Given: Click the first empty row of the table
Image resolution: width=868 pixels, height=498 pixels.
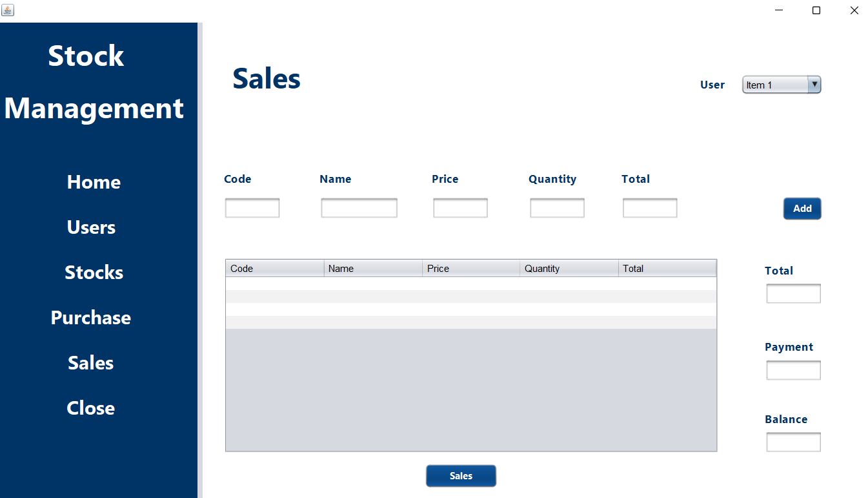Looking at the screenshot, I should pos(471,282).
